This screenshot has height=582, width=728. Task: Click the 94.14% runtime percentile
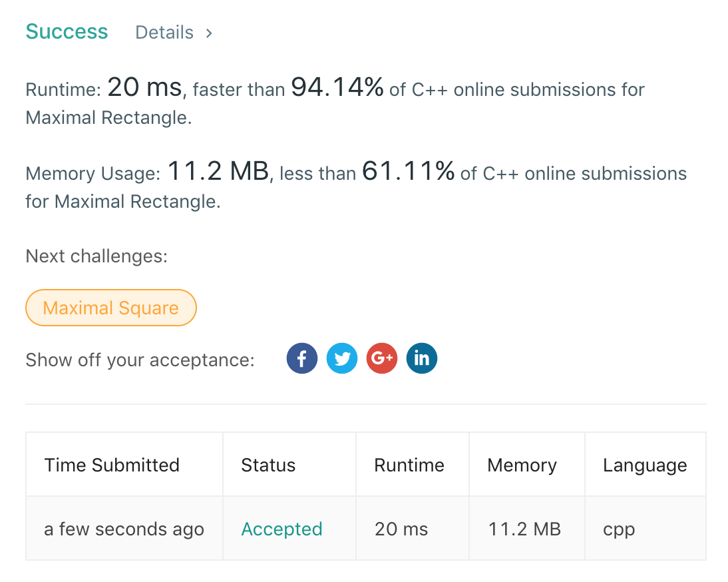pyautogui.click(x=337, y=88)
